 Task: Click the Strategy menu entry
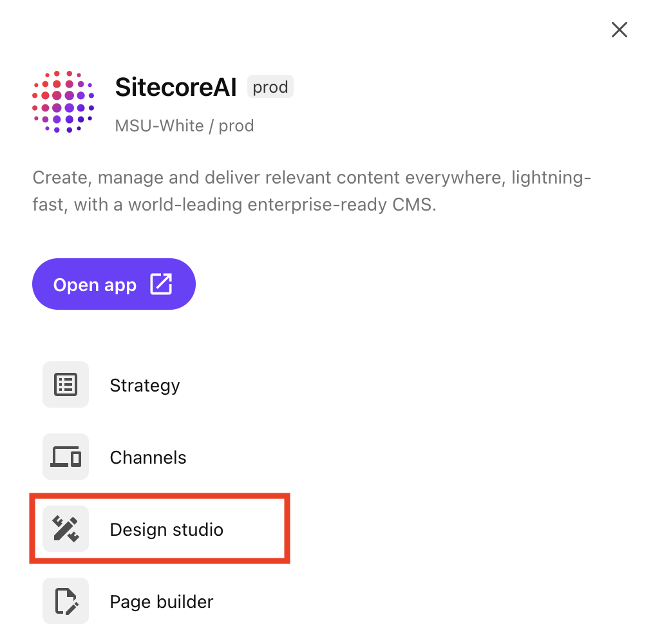pyautogui.click(x=144, y=384)
